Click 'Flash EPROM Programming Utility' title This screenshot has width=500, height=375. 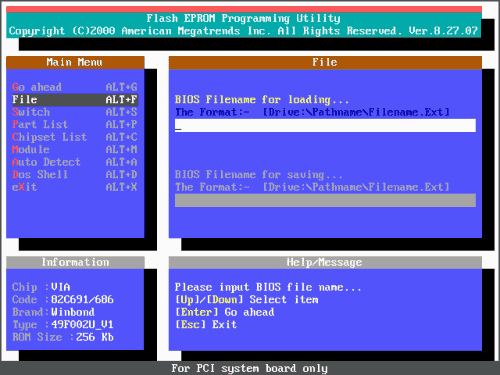243,18
